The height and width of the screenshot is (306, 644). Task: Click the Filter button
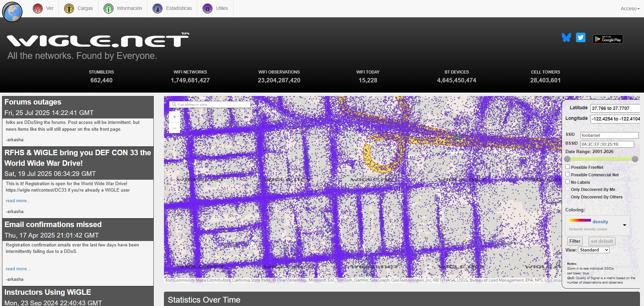(x=575, y=241)
